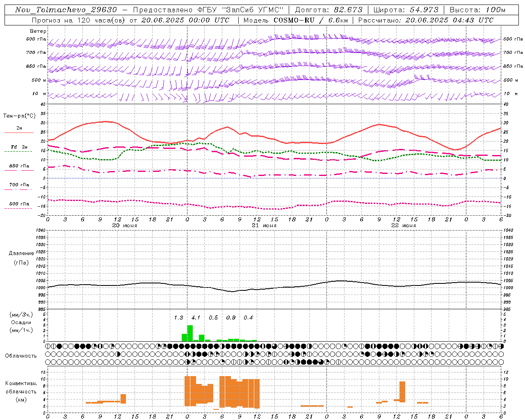Screen dimensions: 525x420
Task: Click the Высота: 100м value
Action: pos(478,10)
